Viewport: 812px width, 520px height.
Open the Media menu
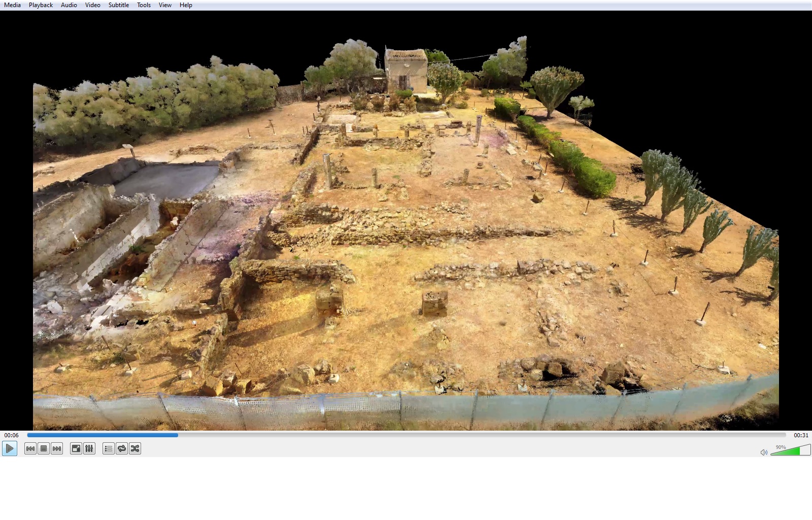tap(12, 5)
